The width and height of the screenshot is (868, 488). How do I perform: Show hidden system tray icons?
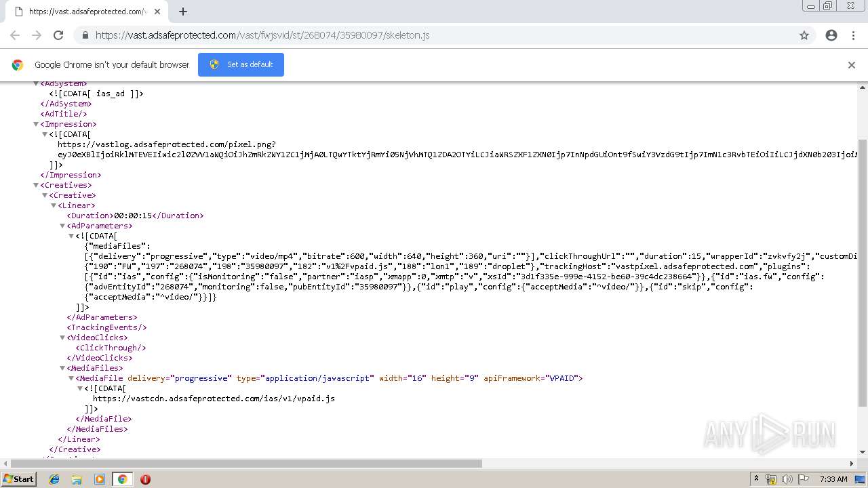pyautogui.click(x=756, y=479)
